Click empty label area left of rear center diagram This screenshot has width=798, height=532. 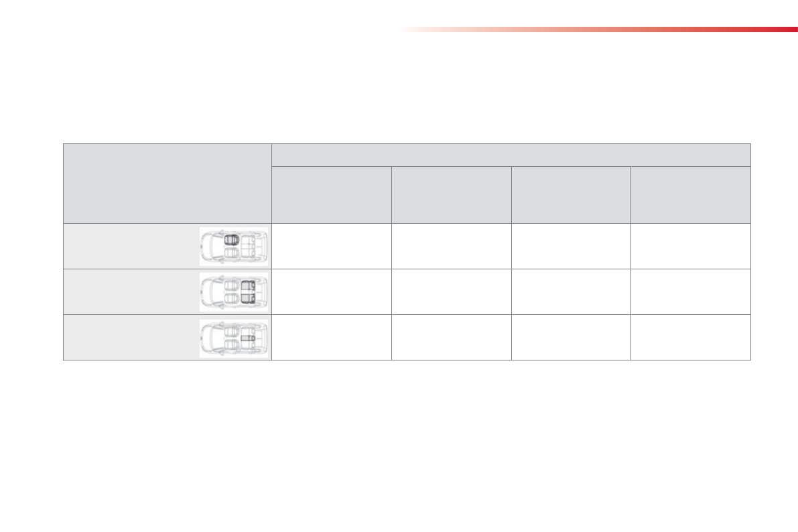131,338
